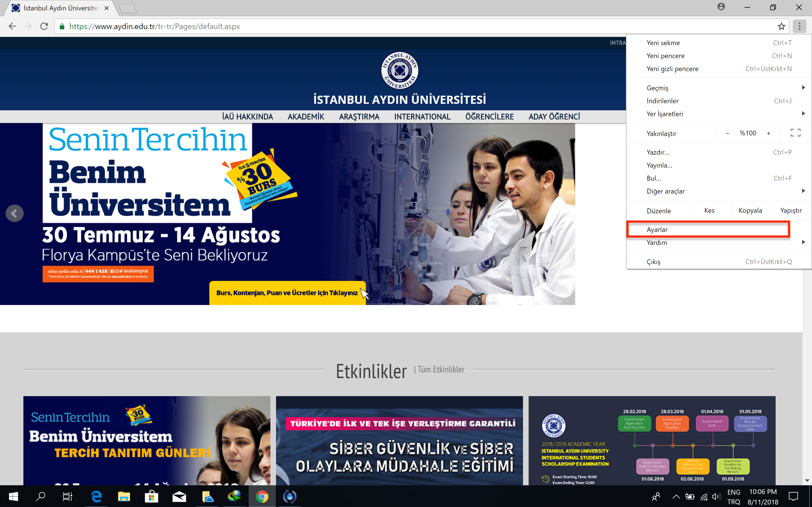The image size is (812, 507).
Task: Click the browser back arrow
Action: coord(12,26)
